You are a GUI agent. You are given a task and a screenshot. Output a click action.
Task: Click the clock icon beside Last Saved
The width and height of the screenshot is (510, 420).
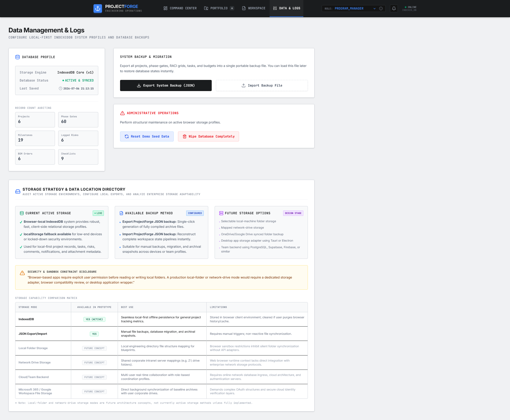tap(61, 88)
